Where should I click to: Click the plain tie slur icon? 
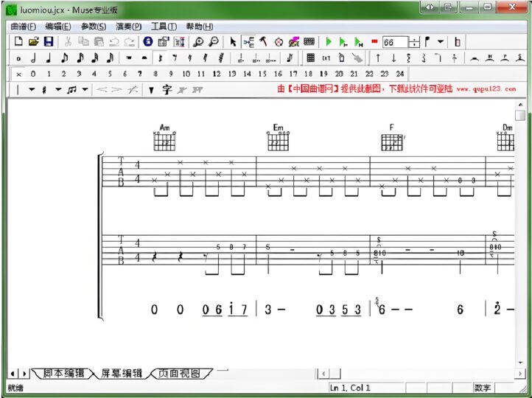pyautogui.click(x=475, y=59)
